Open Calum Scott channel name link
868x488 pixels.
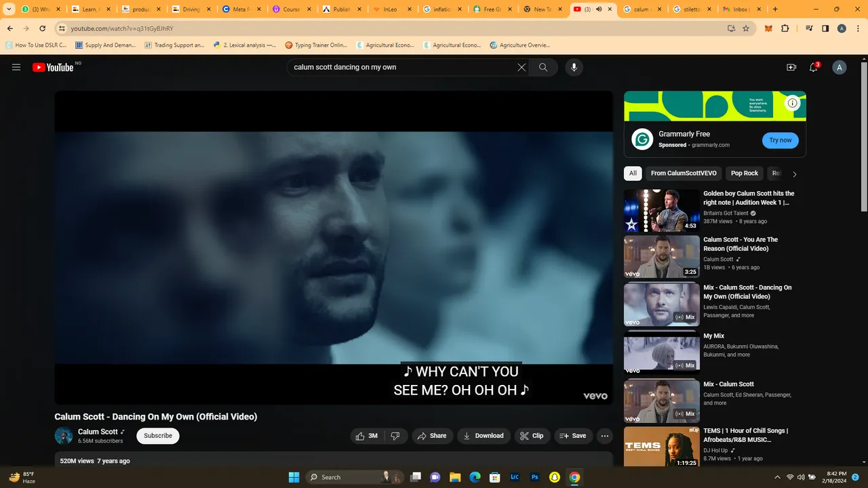coord(98,432)
